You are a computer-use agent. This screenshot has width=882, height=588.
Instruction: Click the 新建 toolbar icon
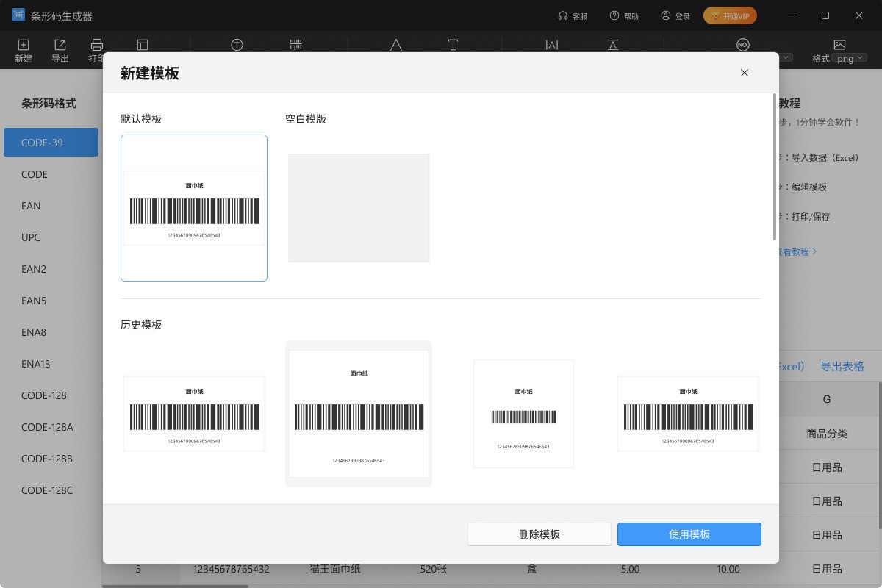(24, 45)
